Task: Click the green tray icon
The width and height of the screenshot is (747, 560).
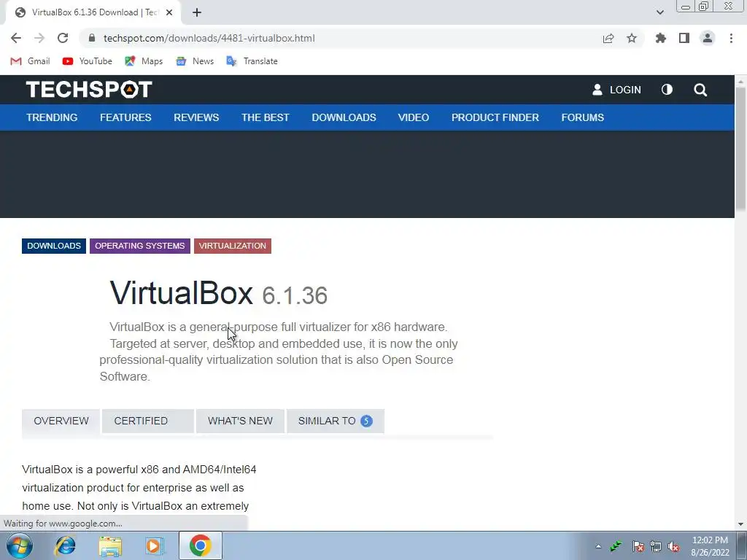Action: 616,546
